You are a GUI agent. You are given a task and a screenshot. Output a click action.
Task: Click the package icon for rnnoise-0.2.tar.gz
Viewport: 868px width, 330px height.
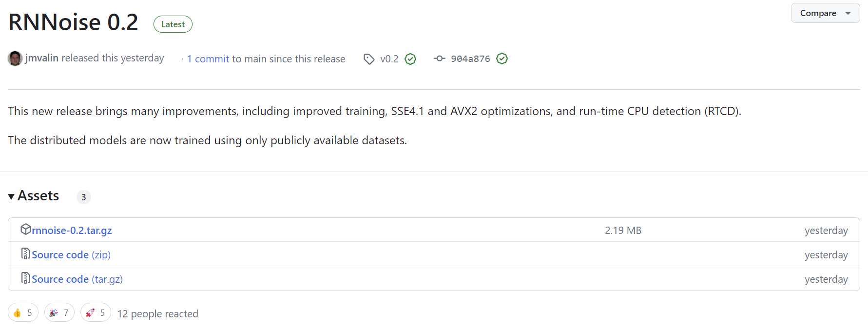tap(25, 229)
